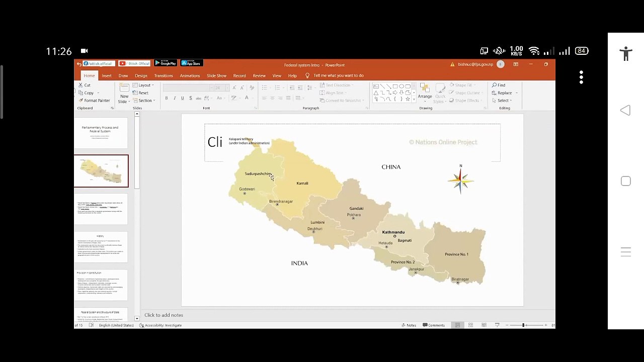
Task: Toggle Normal view in status bar
Action: click(x=457, y=325)
